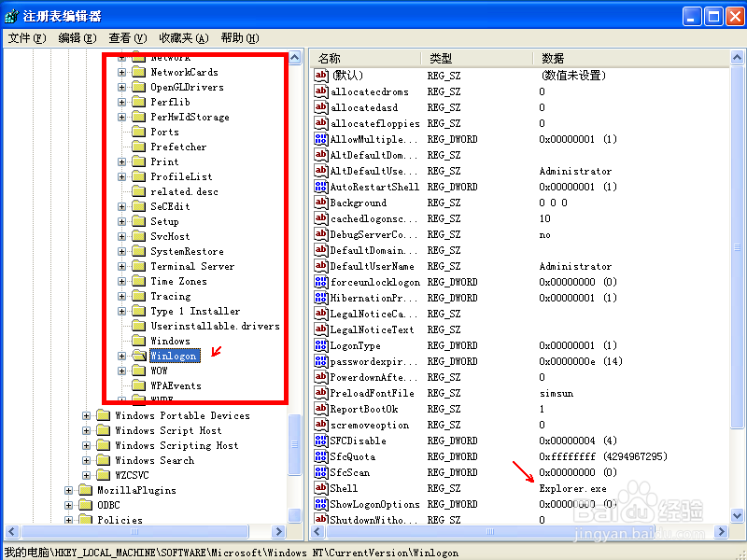The width and height of the screenshot is (747, 560).
Task: Click the folder icon of Prefetcher key
Action: tap(138, 147)
